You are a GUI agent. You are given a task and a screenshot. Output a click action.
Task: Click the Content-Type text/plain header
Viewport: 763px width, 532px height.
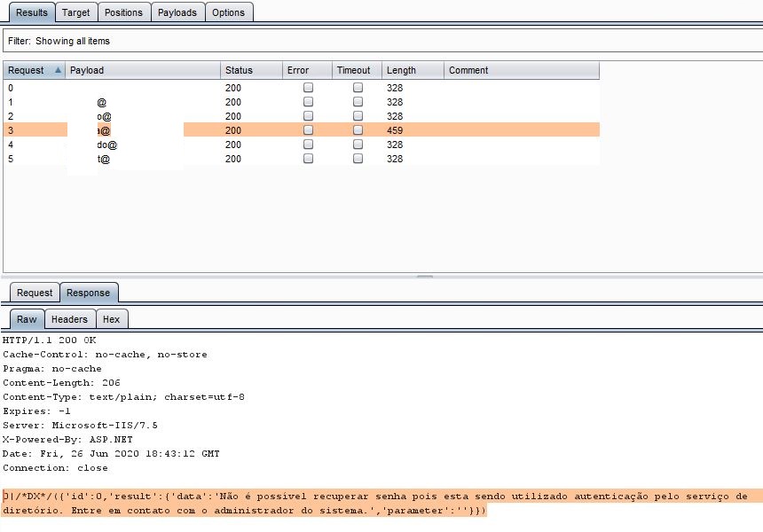point(123,397)
